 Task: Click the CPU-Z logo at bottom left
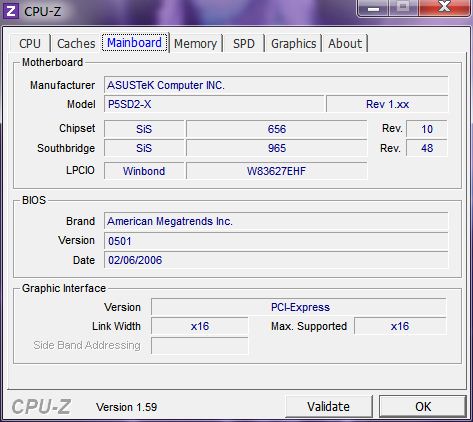tap(41, 407)
